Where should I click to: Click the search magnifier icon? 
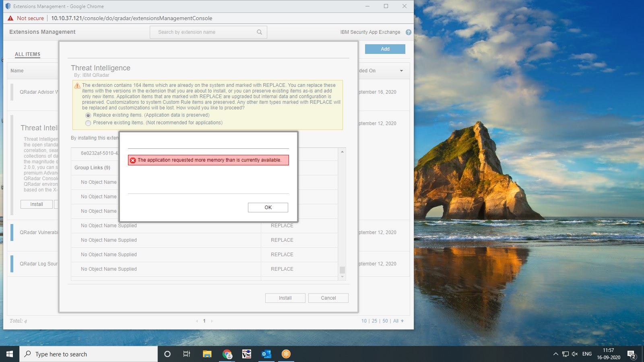(260, 32)
